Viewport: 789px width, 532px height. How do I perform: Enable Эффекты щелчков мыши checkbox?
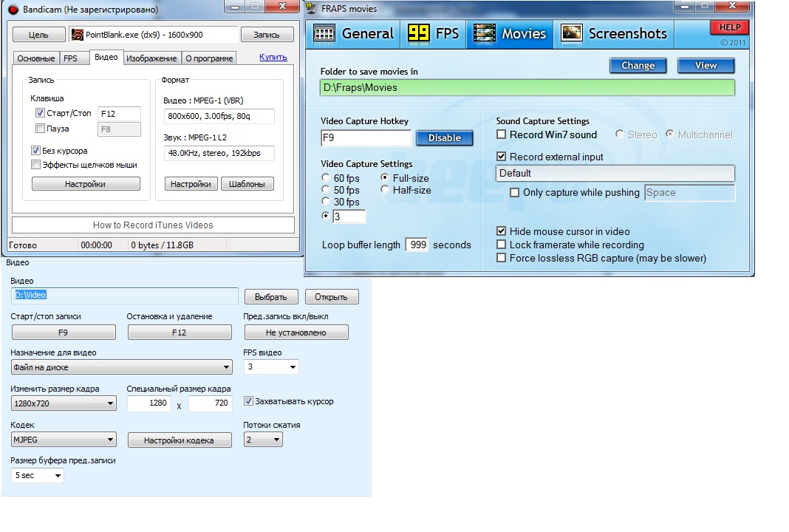(35, 165)
